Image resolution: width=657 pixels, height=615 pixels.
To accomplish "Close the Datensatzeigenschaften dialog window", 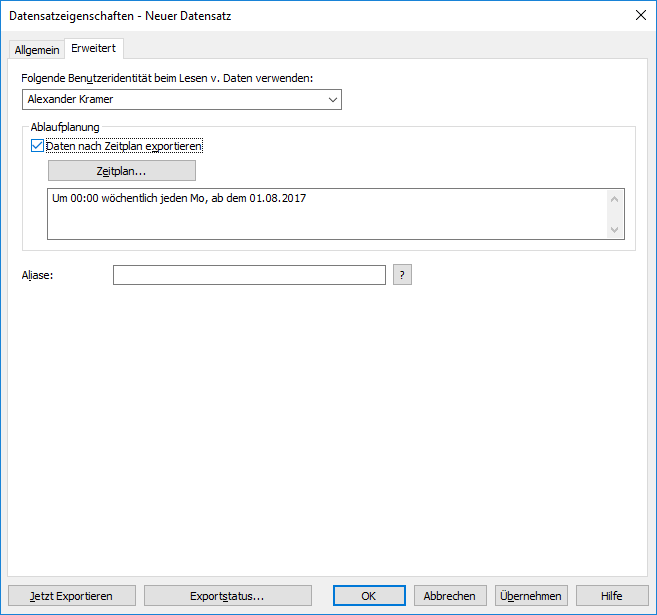I will click(640, 16).
